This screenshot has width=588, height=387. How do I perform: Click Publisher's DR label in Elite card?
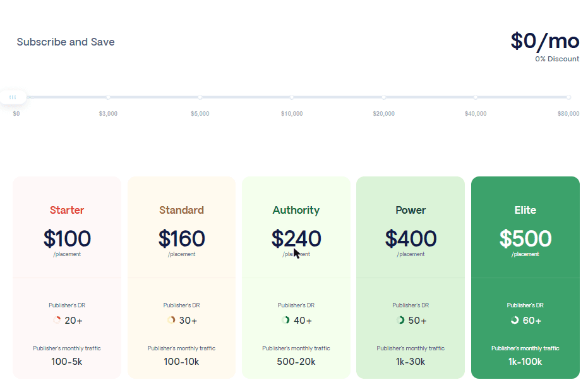tap(525, 305)
